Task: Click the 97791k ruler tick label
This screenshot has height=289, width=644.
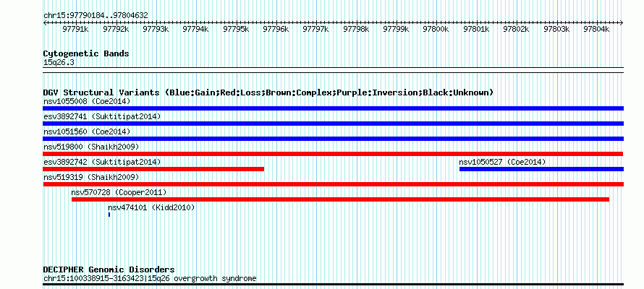Action: point(75,29)
